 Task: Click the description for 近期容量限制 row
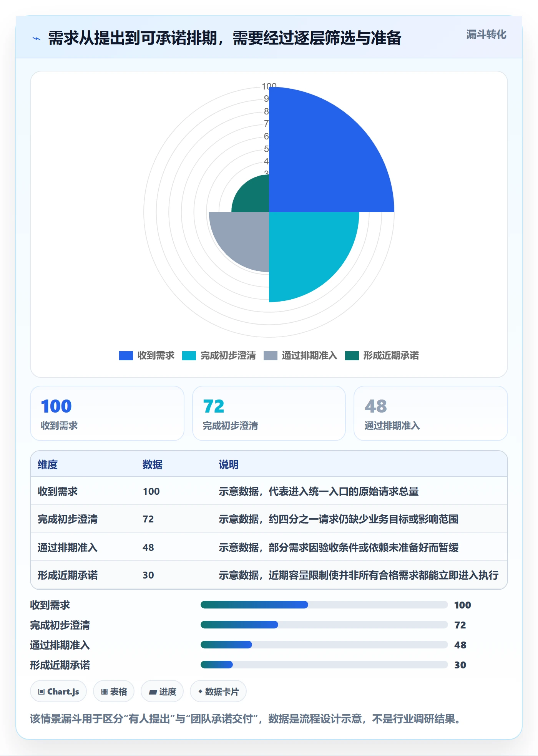point(359,575)
